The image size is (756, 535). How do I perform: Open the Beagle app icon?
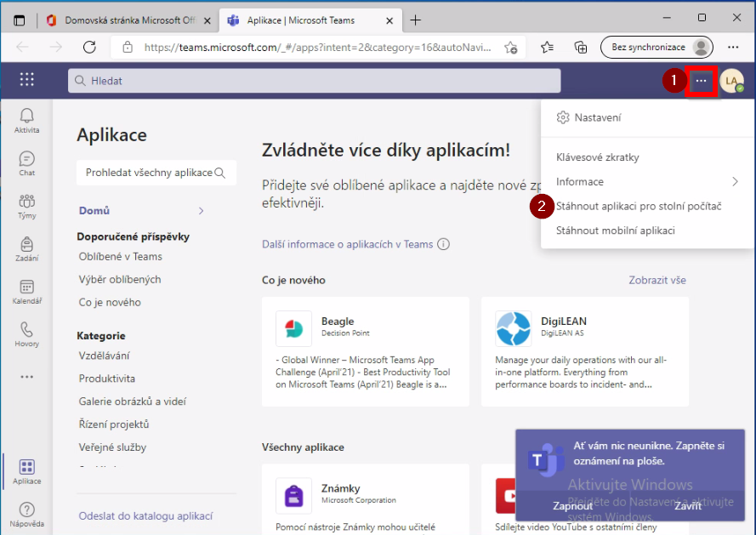(x=293, y=328)
